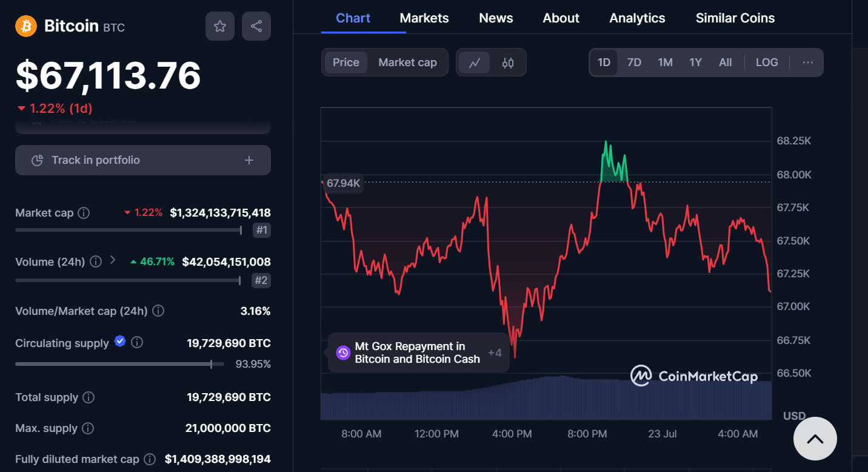Image resolution: width=868 pixels, height=472 pixels.
Task: Click fully diluted value $1,409,388,998,194
Action: coord(218,459)
